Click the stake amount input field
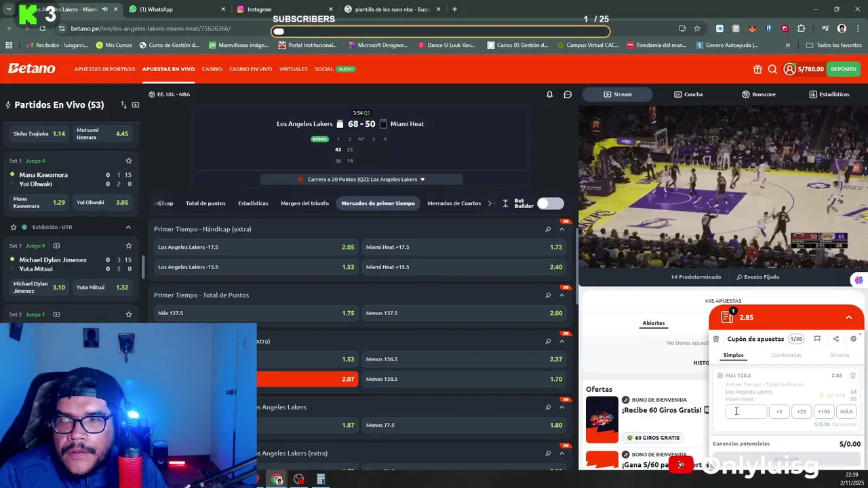 pyautogui.click(x=746, y=411)
